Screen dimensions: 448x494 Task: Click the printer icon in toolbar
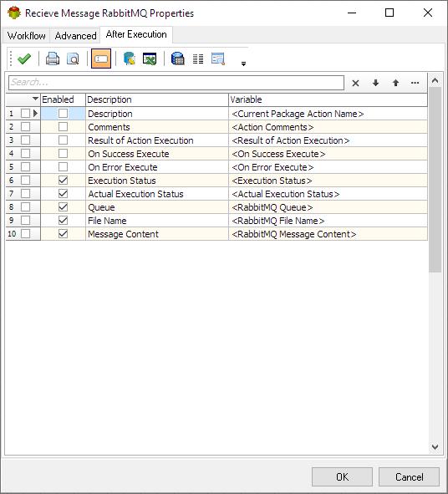pyautogui.click(x=53, y=59)
